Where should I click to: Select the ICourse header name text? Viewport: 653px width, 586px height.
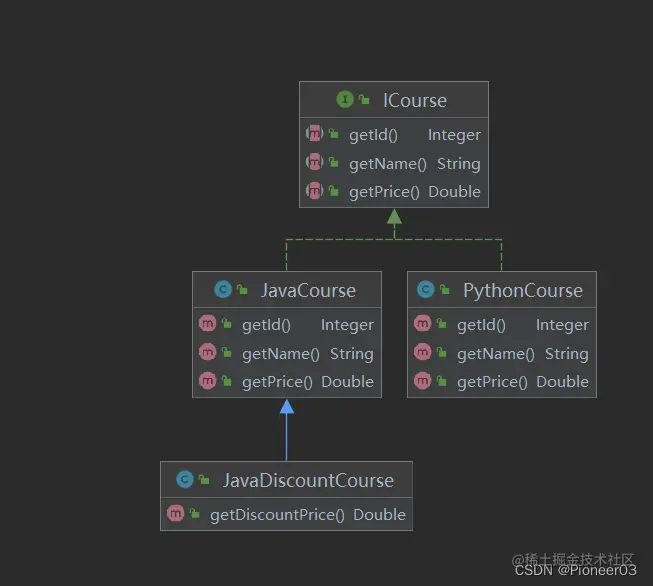(x=415, y=100)
